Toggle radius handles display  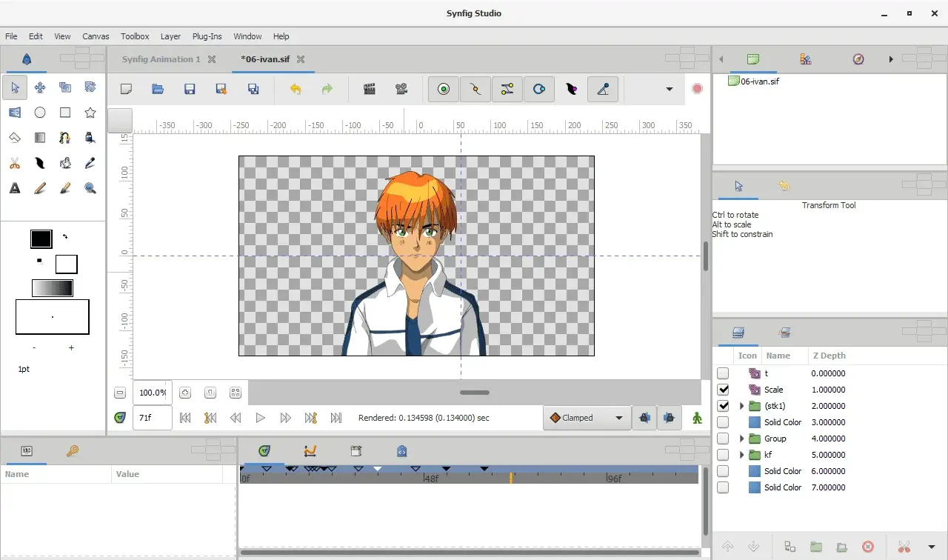(539, 89)
